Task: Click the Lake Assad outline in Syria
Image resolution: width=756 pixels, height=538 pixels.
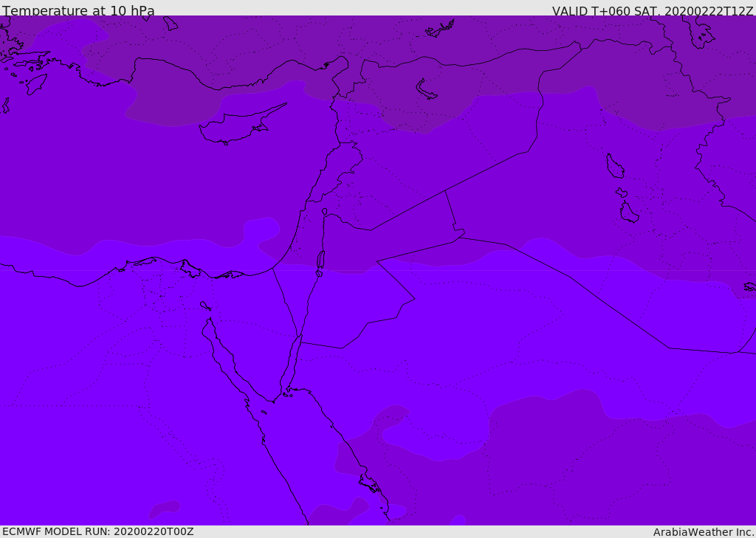Action: pyautogui.click(x=426, y=90)
